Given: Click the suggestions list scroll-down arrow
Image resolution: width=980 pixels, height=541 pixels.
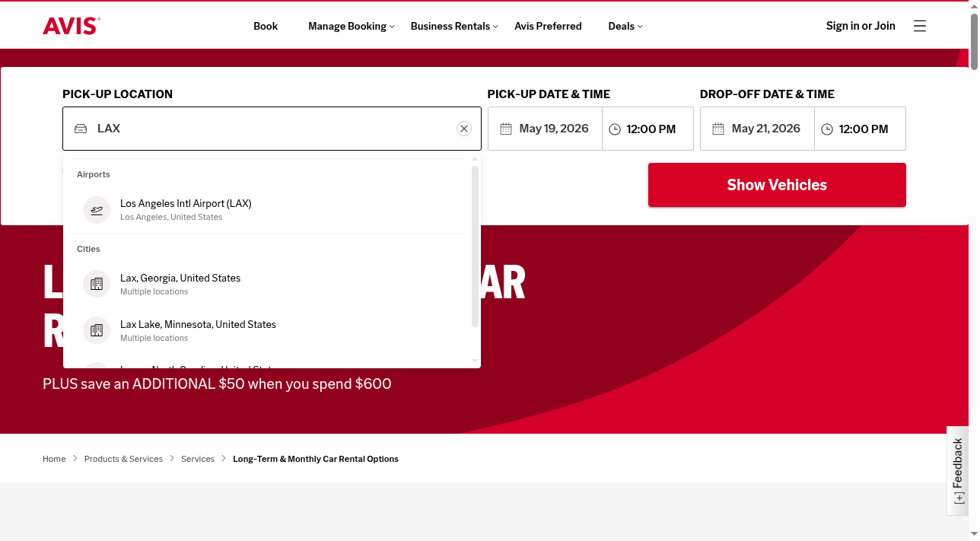Looking at the screenshot, I should click(476, 361).
